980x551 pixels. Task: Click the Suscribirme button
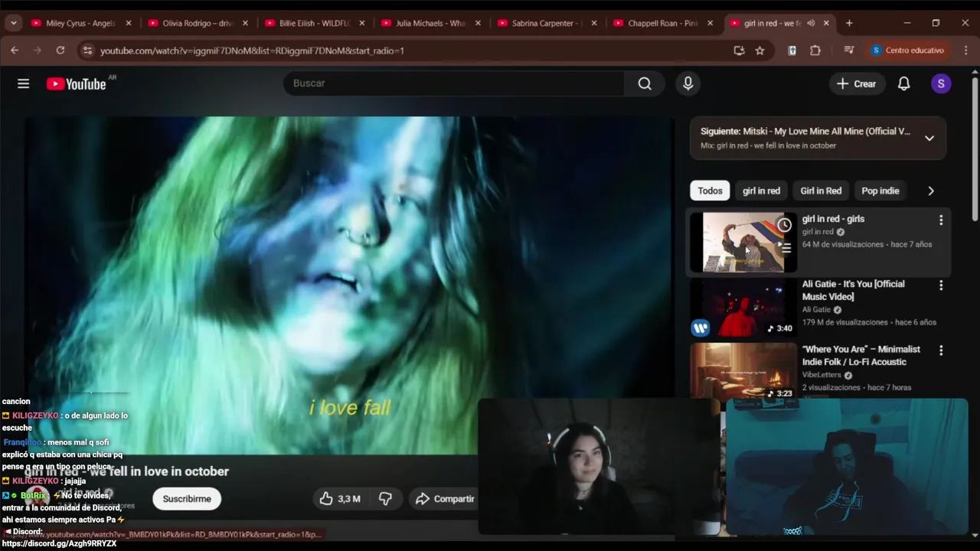point(187,499)
